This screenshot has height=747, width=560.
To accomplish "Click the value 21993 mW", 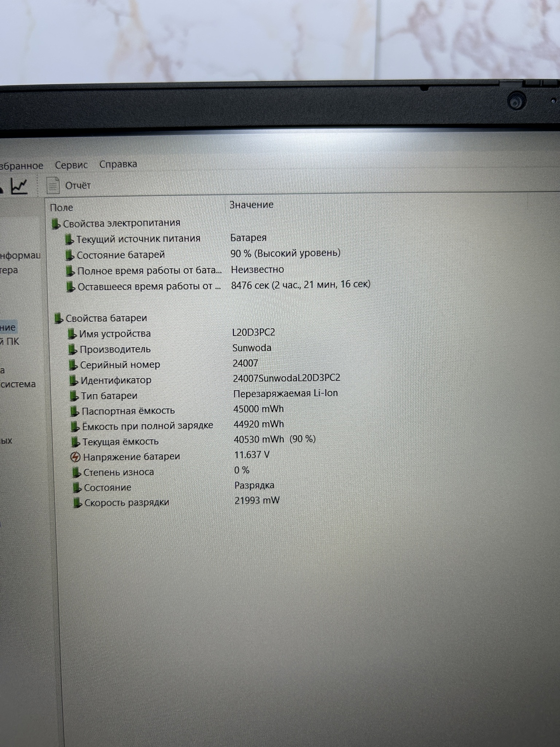I will click(257, 500).
